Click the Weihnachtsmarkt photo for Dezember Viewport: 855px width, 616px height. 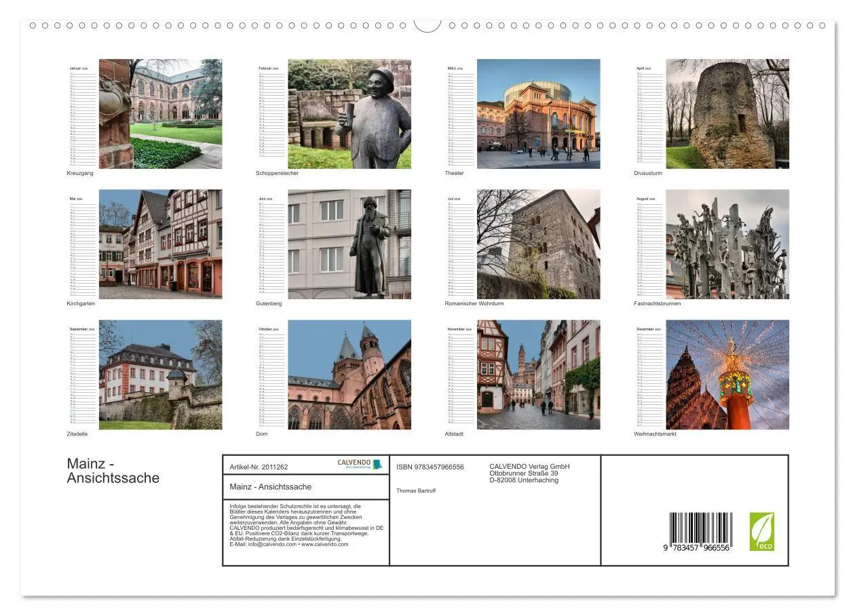click(x=729, y=374)
